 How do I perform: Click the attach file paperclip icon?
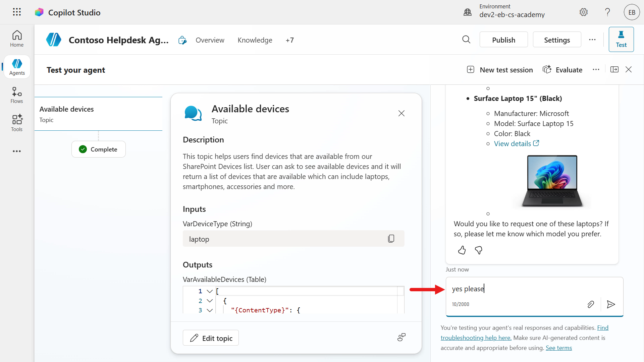point(591,304)
